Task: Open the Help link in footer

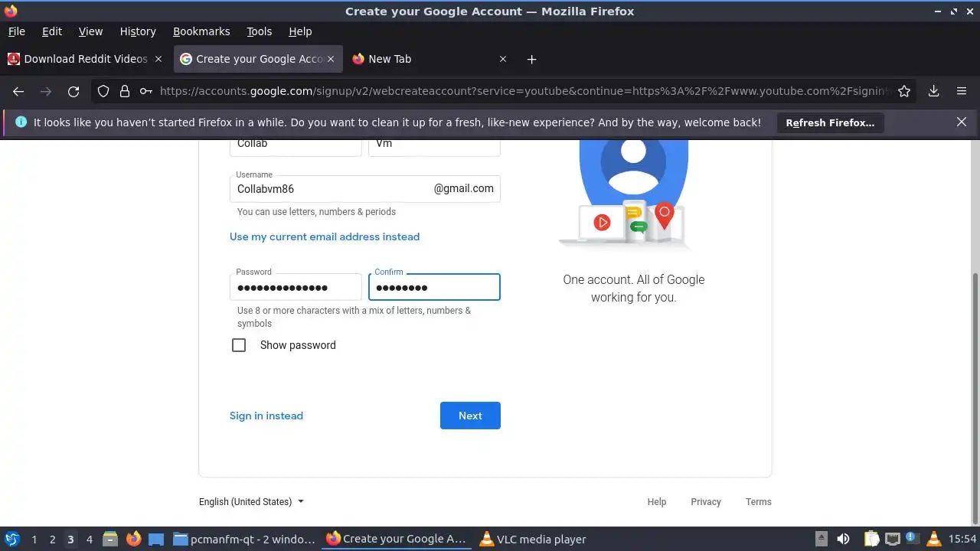Action: 657,502
